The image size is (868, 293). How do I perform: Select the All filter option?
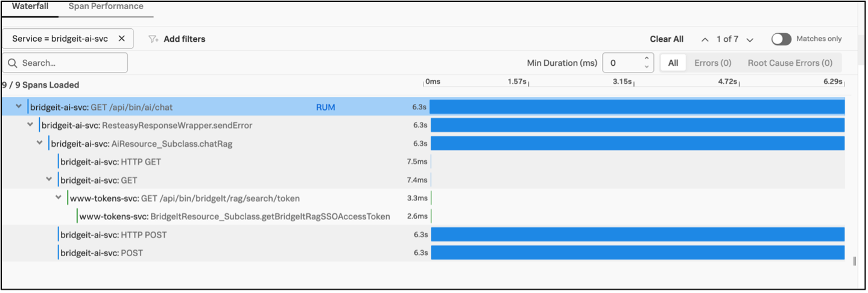[673, 63]
